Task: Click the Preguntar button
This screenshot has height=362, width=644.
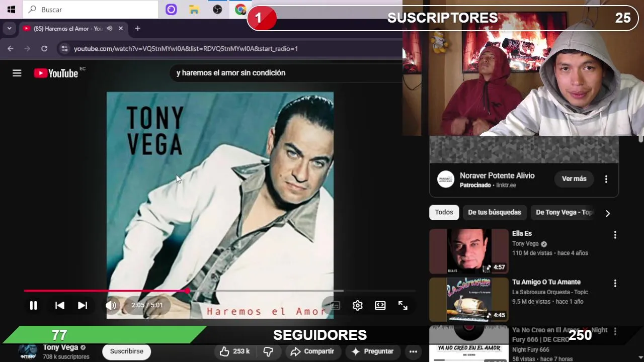Action: click(x=372, y=351)
